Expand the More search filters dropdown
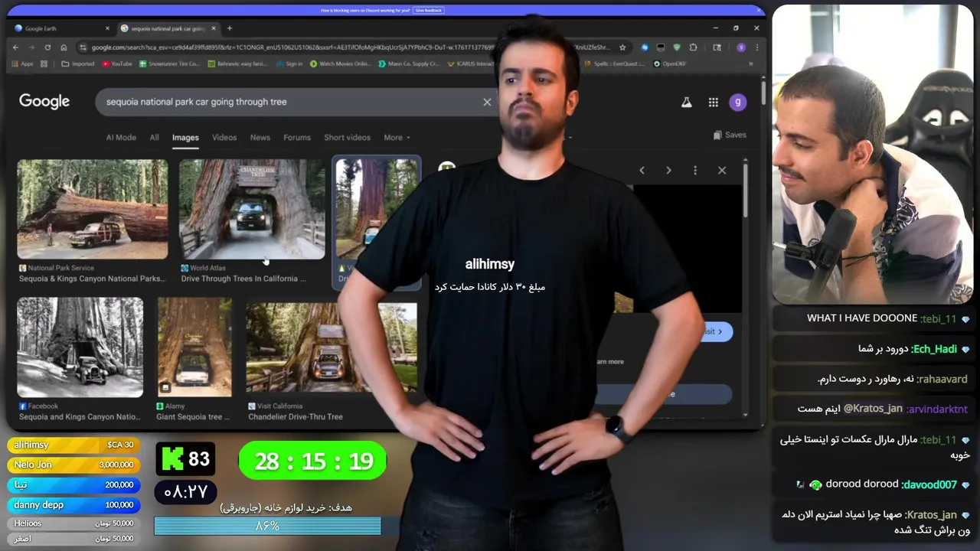The image size is (980, 551). [x=397, y=138]
